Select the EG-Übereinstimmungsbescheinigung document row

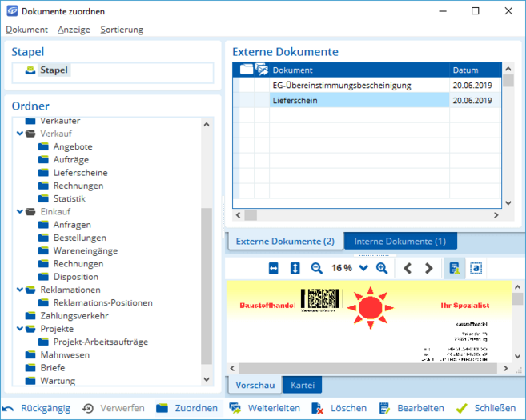(342, 85)
